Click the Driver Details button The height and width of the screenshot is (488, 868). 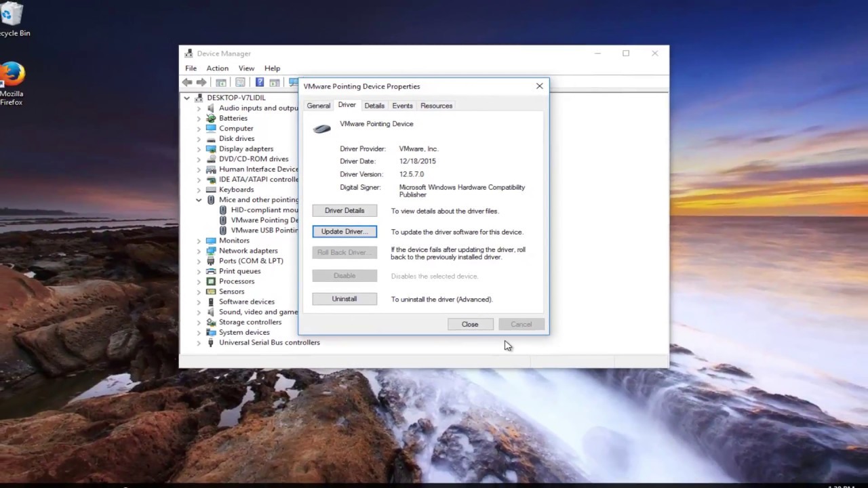(x=344, y=211)
